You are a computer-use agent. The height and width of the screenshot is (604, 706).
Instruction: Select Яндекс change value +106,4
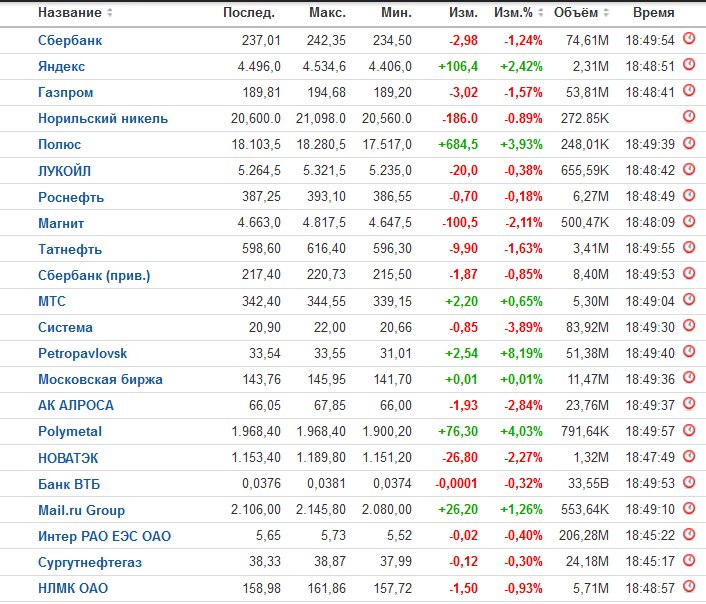point(457,67)
